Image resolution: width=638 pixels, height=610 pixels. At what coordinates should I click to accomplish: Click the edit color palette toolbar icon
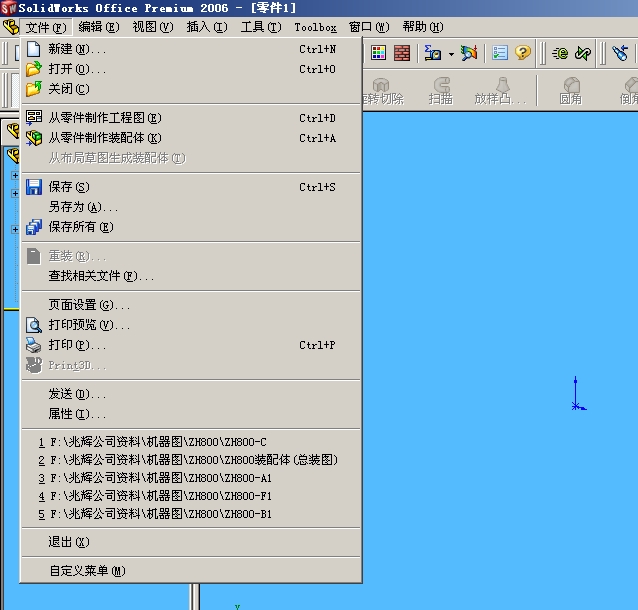coord(378,53)
